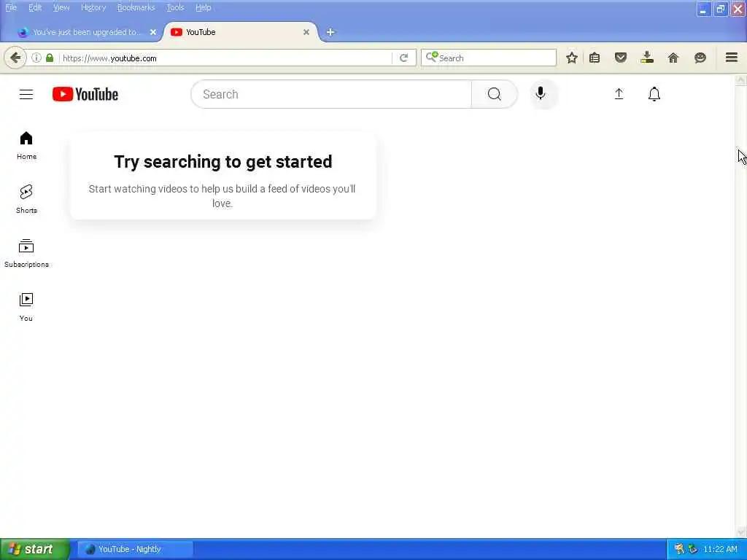The width and height of the screenshot is (747, 560).
Task: Click the green padlock security icon
Action: point(50,58)
